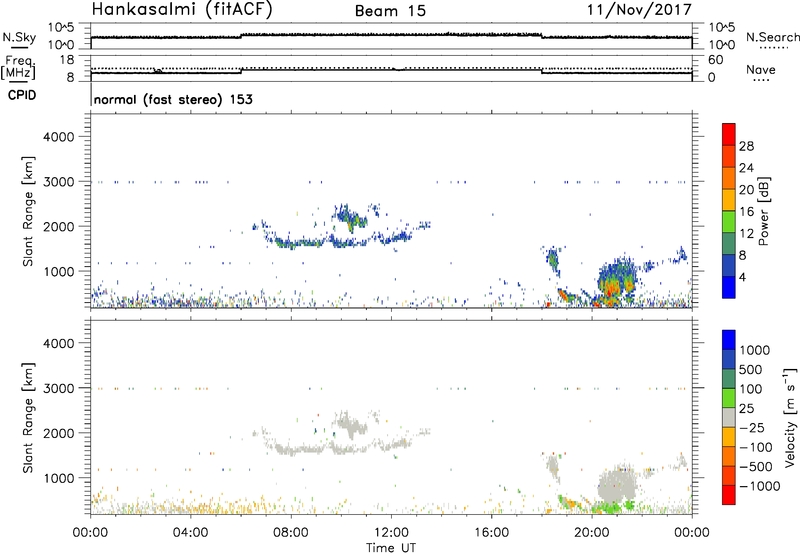
Task: Click the "Time UT" axis label
Action: 391,548
